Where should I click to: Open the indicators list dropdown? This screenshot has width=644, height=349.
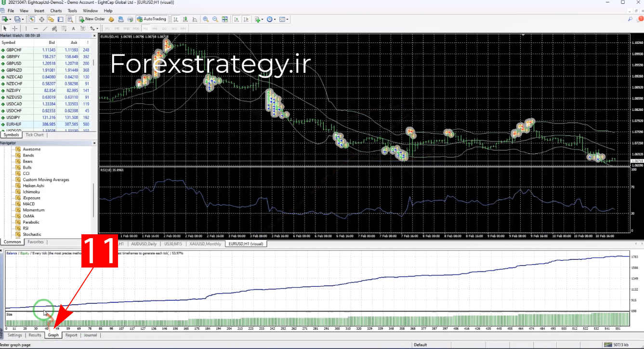point(259,19)
